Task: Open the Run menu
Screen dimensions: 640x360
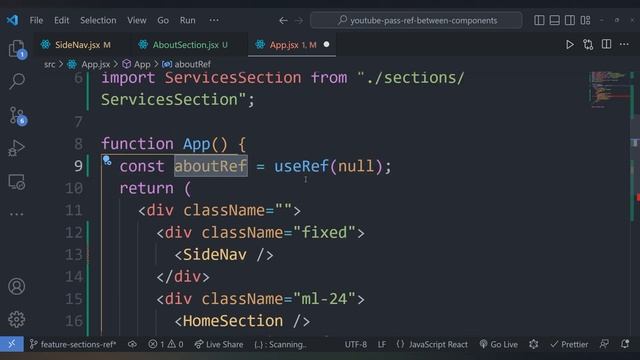Action: point(188,20)
